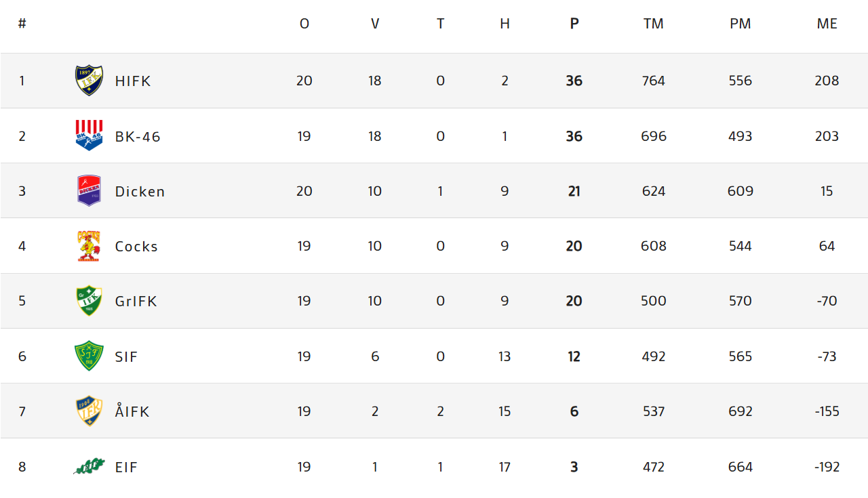The image size is (868, 498).
Task: Click the TM goals scored header
Action: 654,24
